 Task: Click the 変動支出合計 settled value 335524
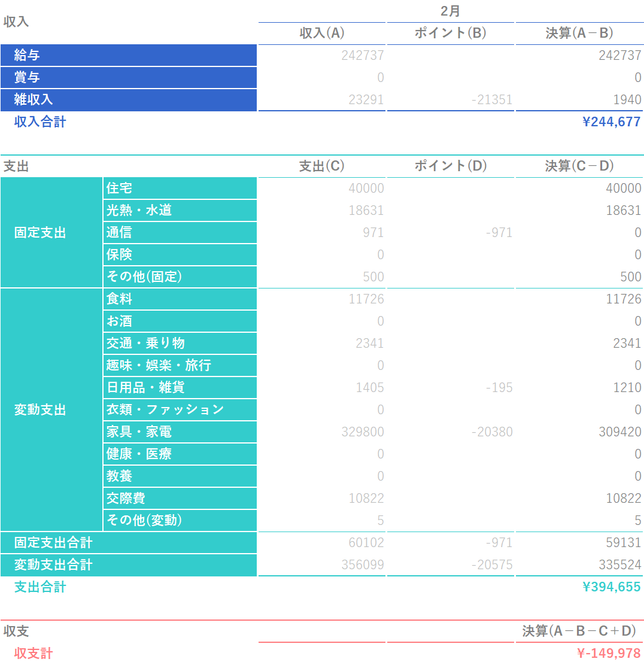point(619,565)
